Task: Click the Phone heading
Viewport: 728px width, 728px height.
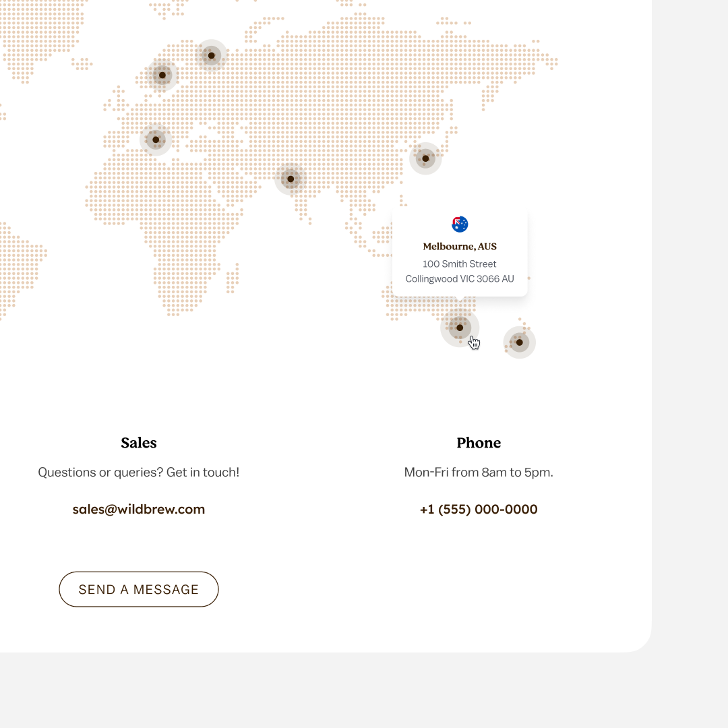Action: [x=479, y=443]
